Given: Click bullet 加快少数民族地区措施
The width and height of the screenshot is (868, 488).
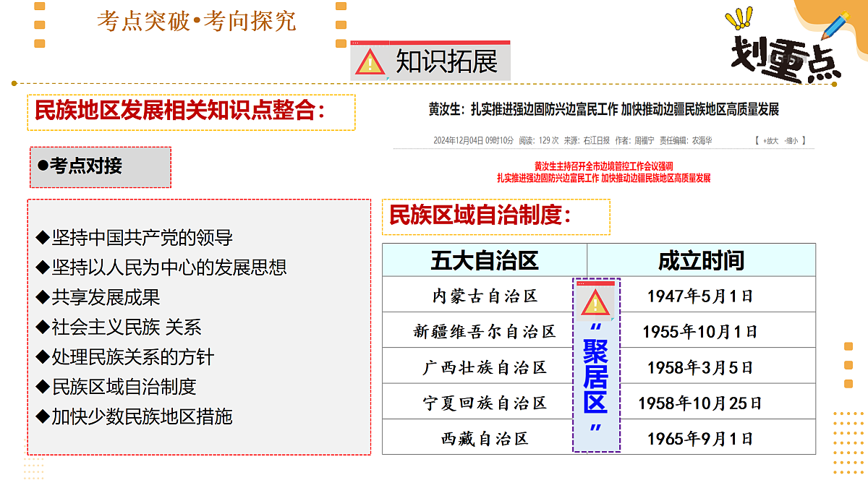Looking at the screenshot, I should 135,416.
